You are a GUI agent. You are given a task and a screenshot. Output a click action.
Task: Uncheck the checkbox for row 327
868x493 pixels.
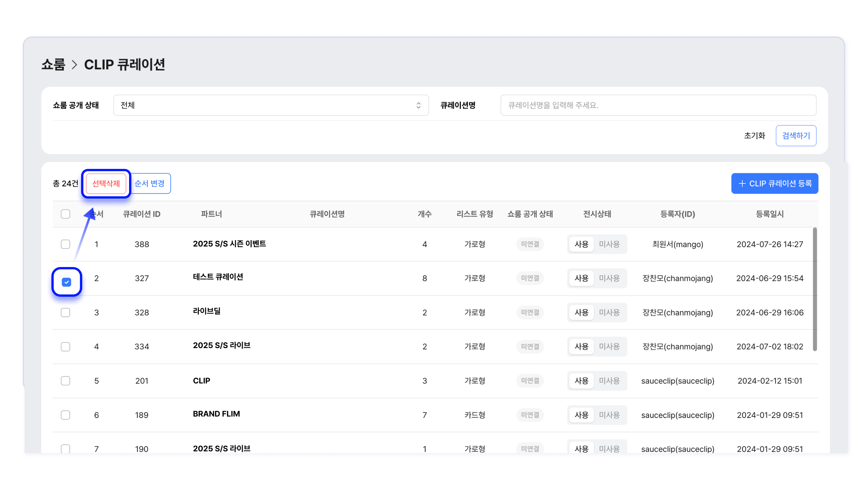[67, 282]
